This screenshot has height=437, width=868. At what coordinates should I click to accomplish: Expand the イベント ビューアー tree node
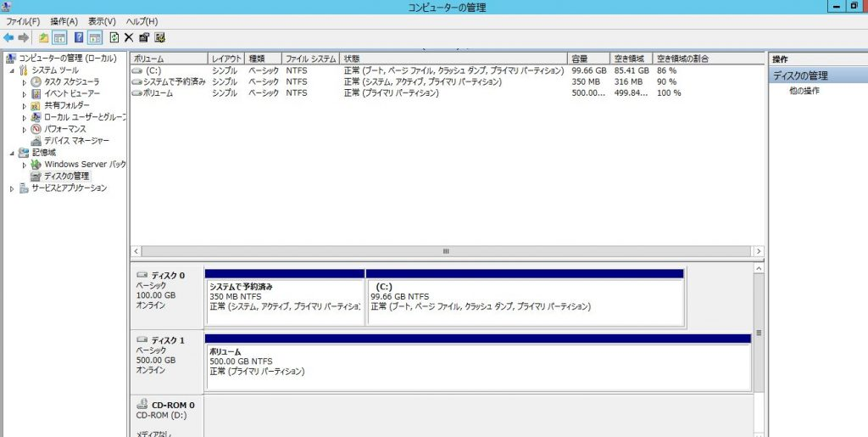pos(25,94)
